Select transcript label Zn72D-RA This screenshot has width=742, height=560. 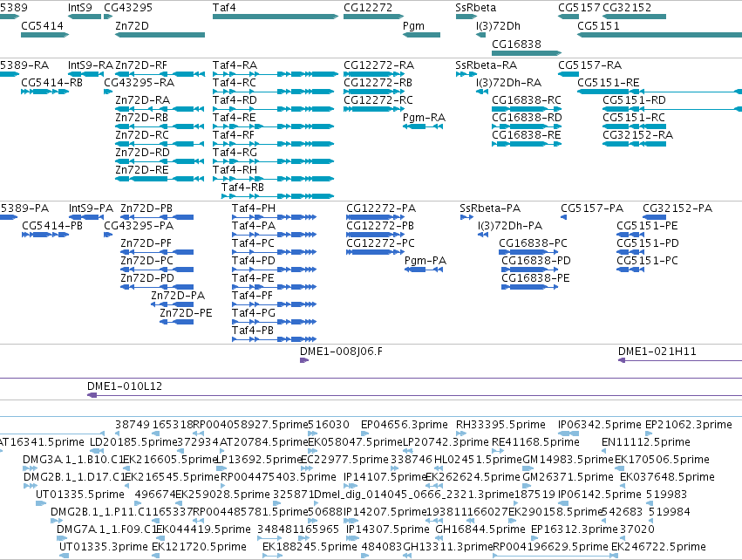[143, 100]
